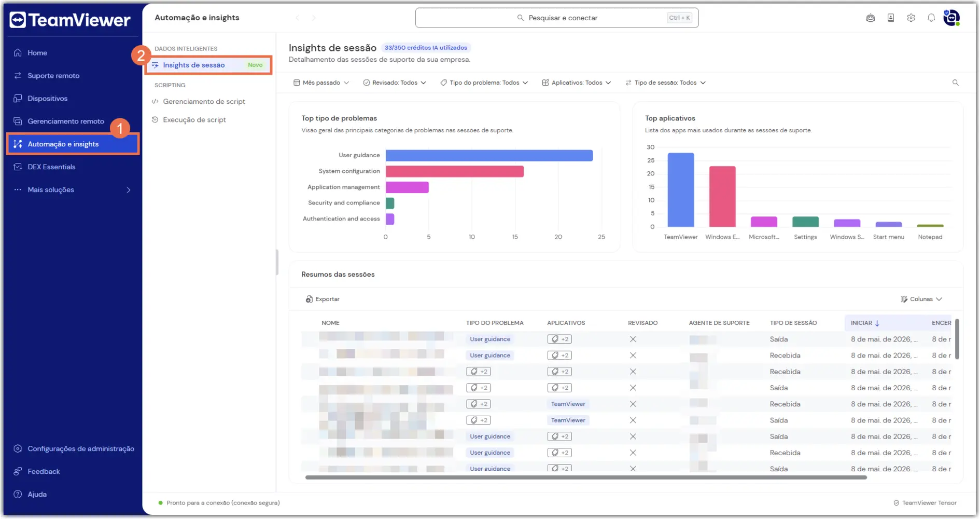Select Automação e insights

click(73, 144)
